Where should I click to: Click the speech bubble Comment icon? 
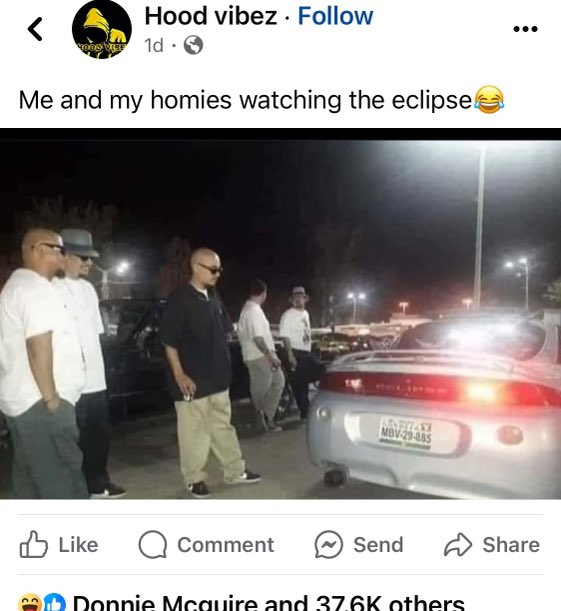(x=153, y=544)
